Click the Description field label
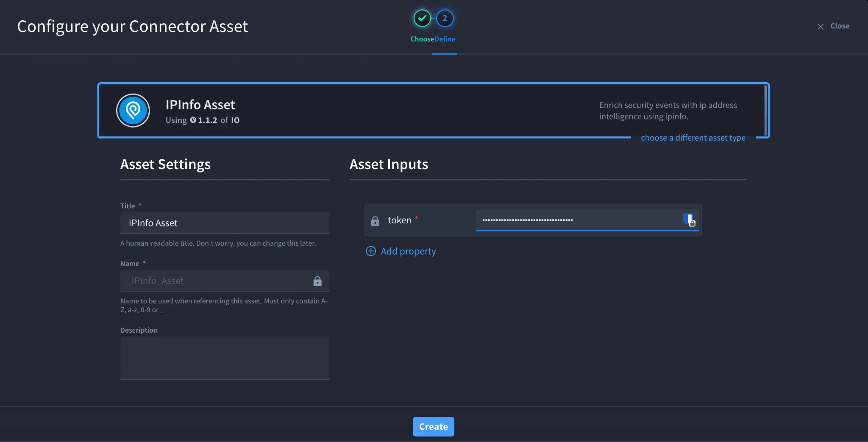This screenshot has height=442, width=868. coord(139,330)
